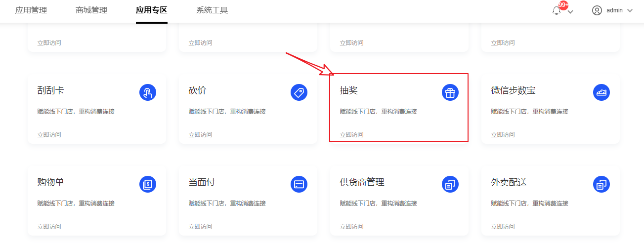The width and height of the screenshot is (644, 243).
Task: Click 立即访问 under 刮刮卡
Action: pos(49,134)
